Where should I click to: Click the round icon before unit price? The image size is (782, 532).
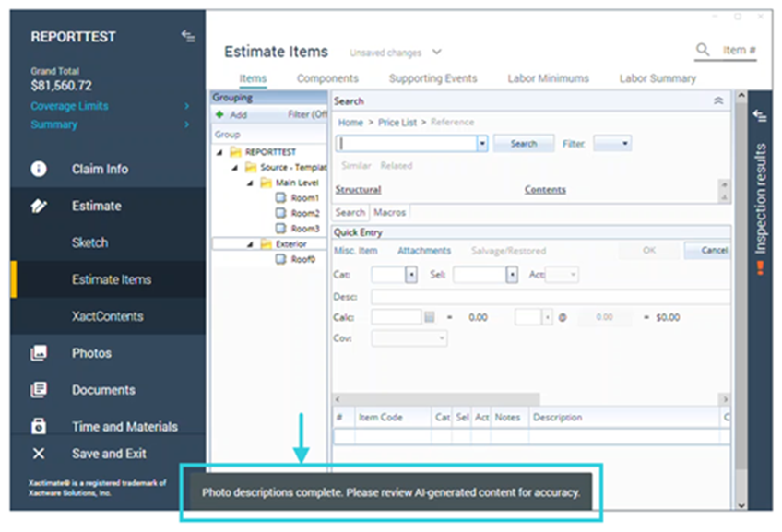(563, 317)
